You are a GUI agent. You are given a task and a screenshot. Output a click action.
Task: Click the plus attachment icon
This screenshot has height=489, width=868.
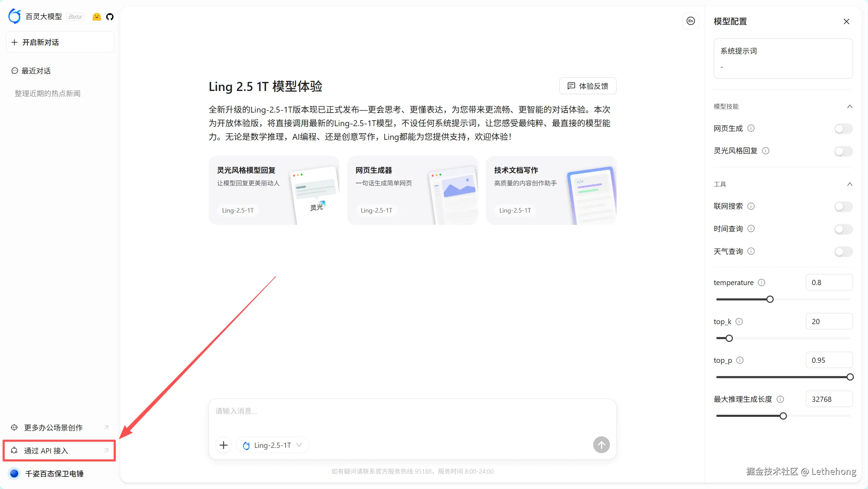(224, 445)
